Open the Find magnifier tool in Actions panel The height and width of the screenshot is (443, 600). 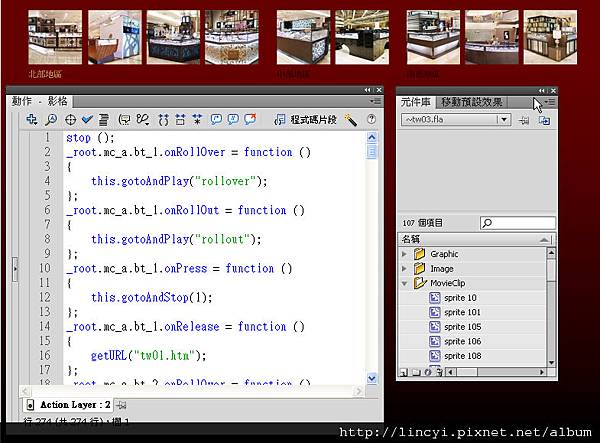pos(51,120)
